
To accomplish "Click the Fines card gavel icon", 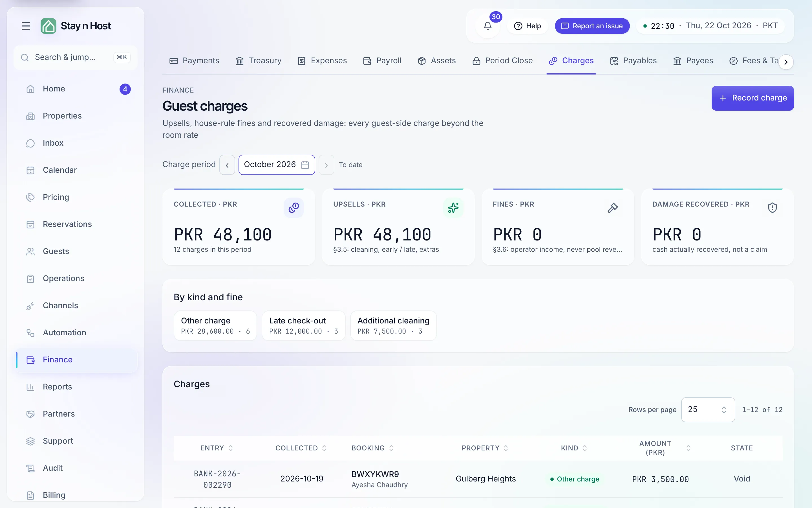I will (x=613, y=208).
